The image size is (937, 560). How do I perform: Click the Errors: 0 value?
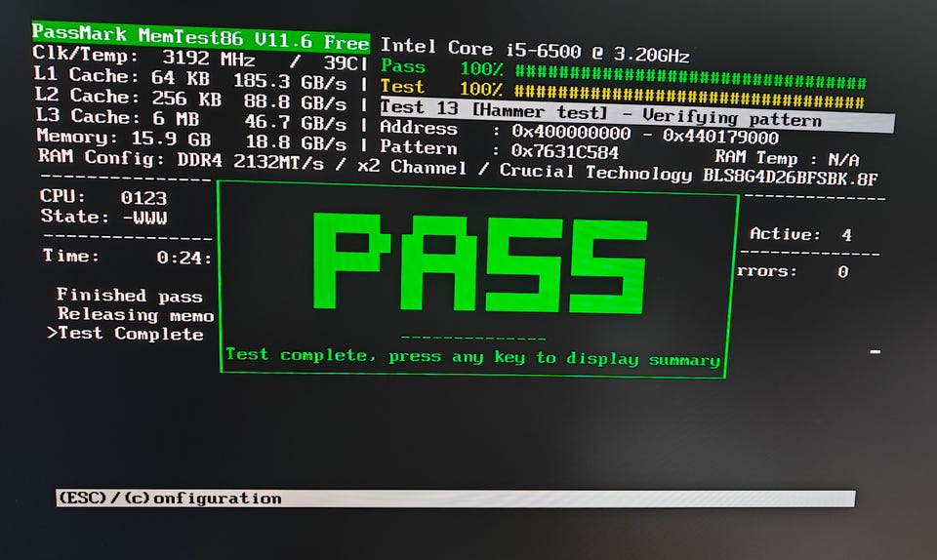[842, 271]
